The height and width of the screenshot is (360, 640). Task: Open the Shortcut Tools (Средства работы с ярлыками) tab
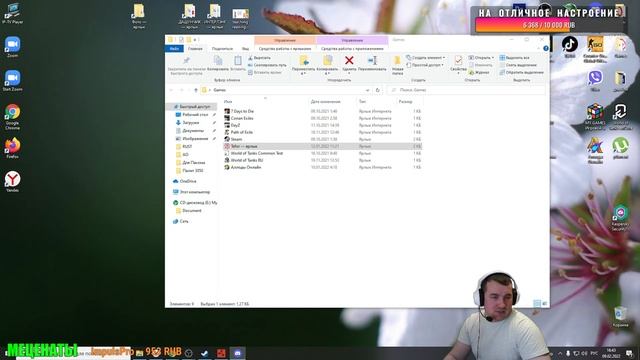[285, 49]
